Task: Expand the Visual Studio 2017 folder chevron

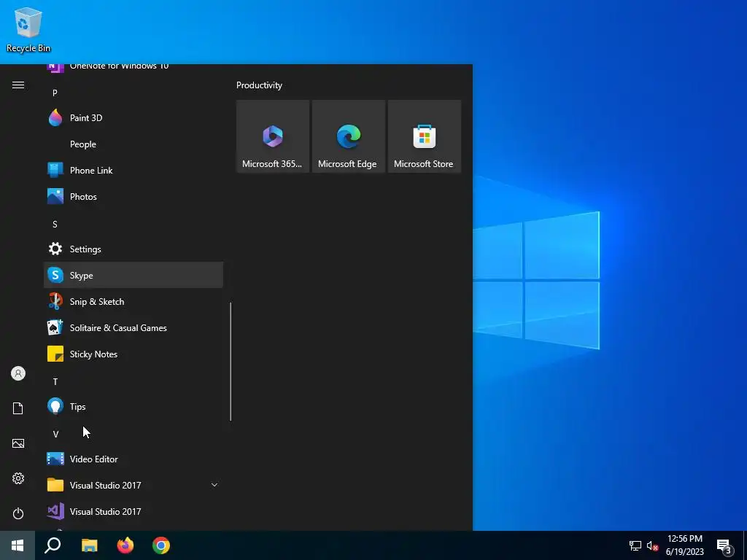Action: [x=214, y=485]
